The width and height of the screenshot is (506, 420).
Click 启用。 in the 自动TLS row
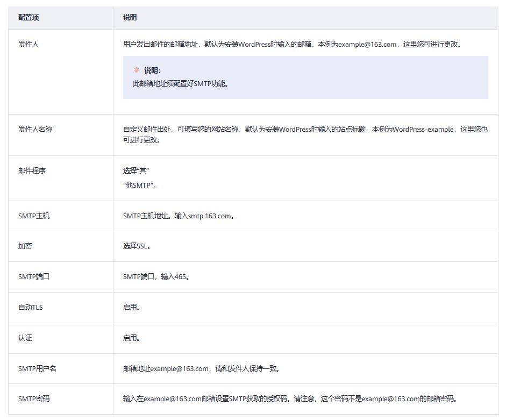click(x=131, y=307)
